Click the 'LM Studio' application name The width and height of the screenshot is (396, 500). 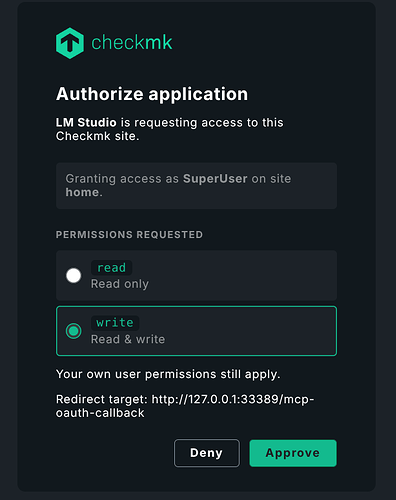pyautogui.click(x=86, y=123)
